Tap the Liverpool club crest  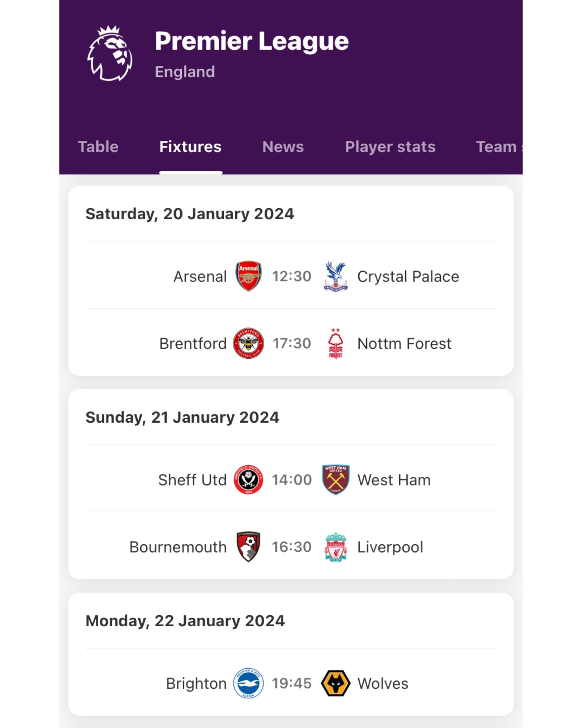pos(335,547)
